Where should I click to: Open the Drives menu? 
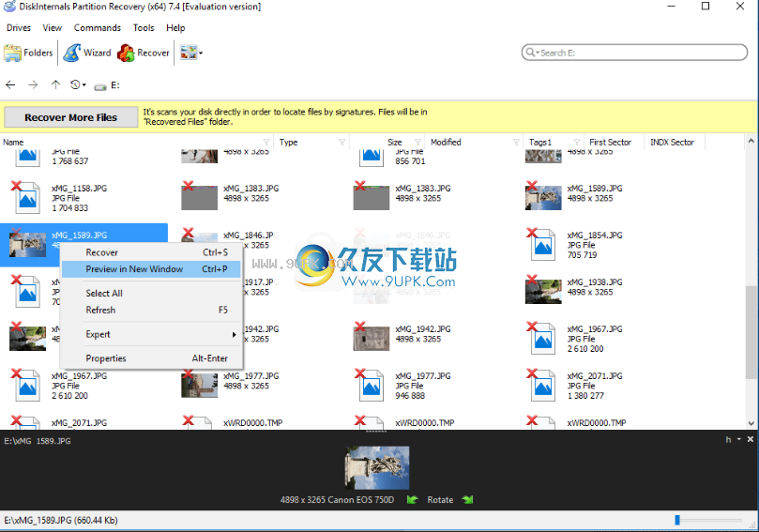coord(19,27)
